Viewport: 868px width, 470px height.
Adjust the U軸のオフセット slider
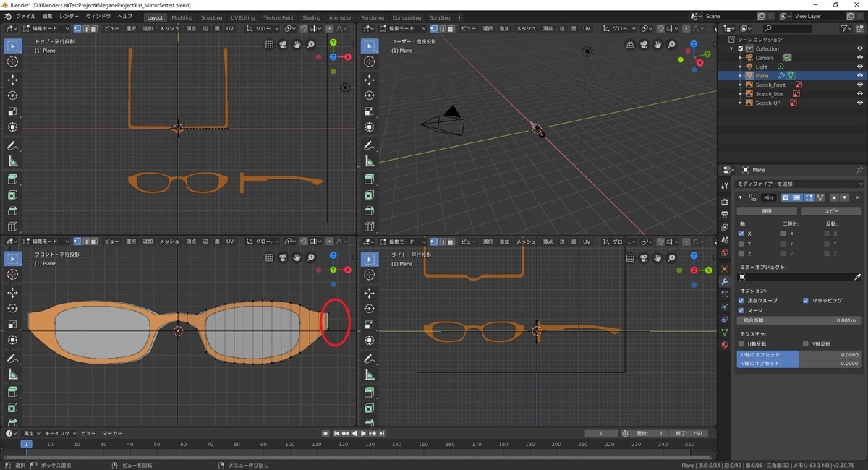coord(799,354)
